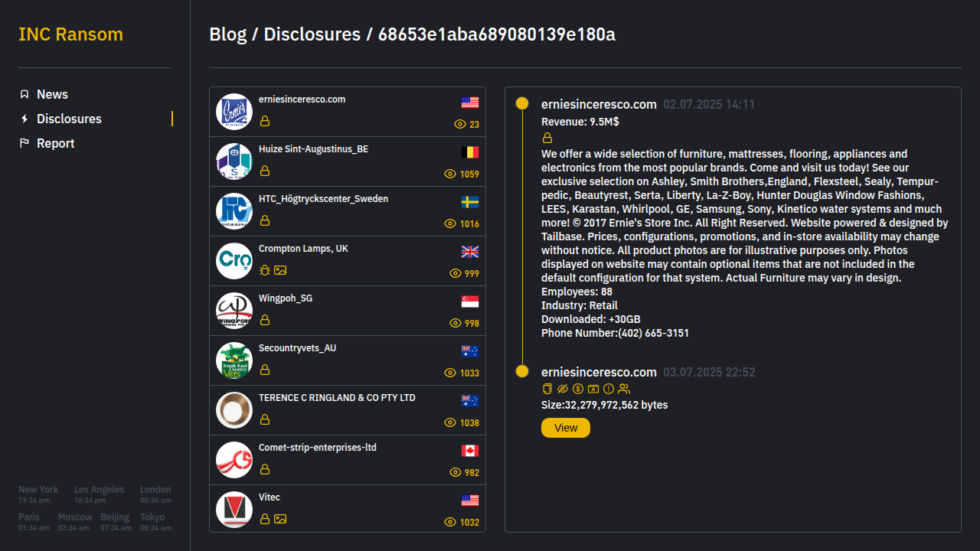Click the yellow View button
The image size is (980, 551).
[x=566, y=428]
